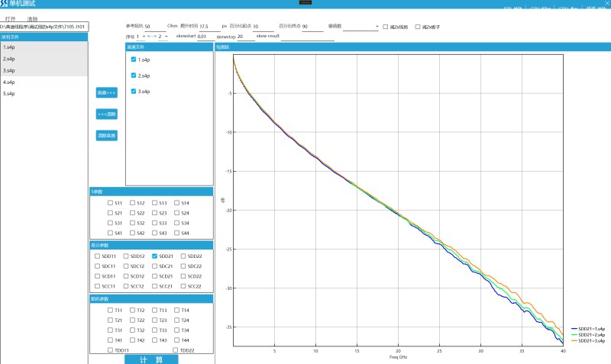Uncheck 2.s4p in the high-speed file list
This screenshot has height=364, width=611.
coord(134,76)
